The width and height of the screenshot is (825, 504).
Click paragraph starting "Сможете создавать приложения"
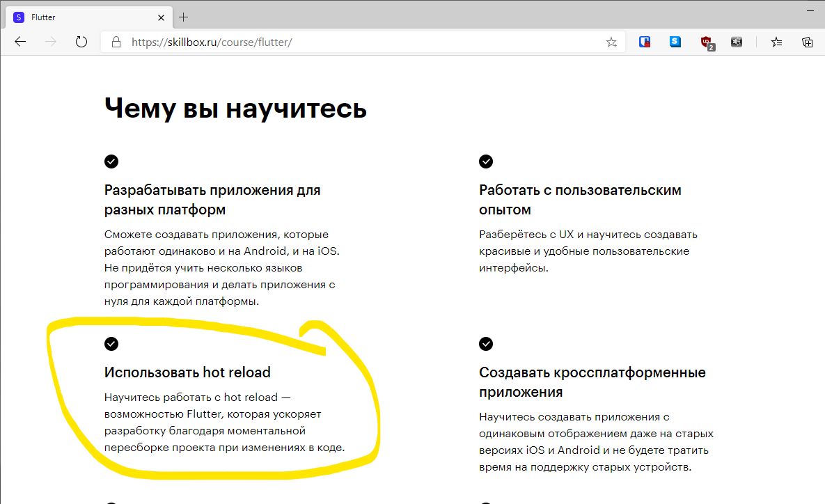pyautogui.click(x=222, y=268)
